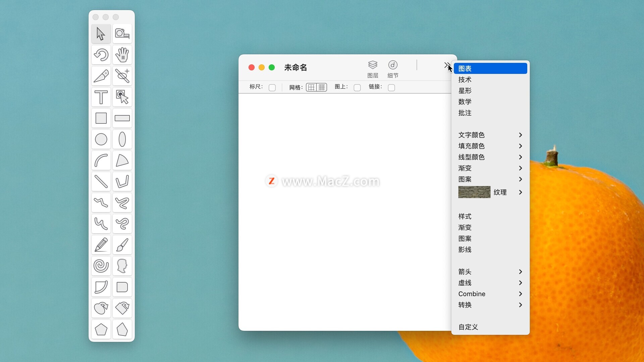Viewport: 644px width, 362px height.
Task: Select the rotate rectangle shape tool
Action: [x=122, y=308]
